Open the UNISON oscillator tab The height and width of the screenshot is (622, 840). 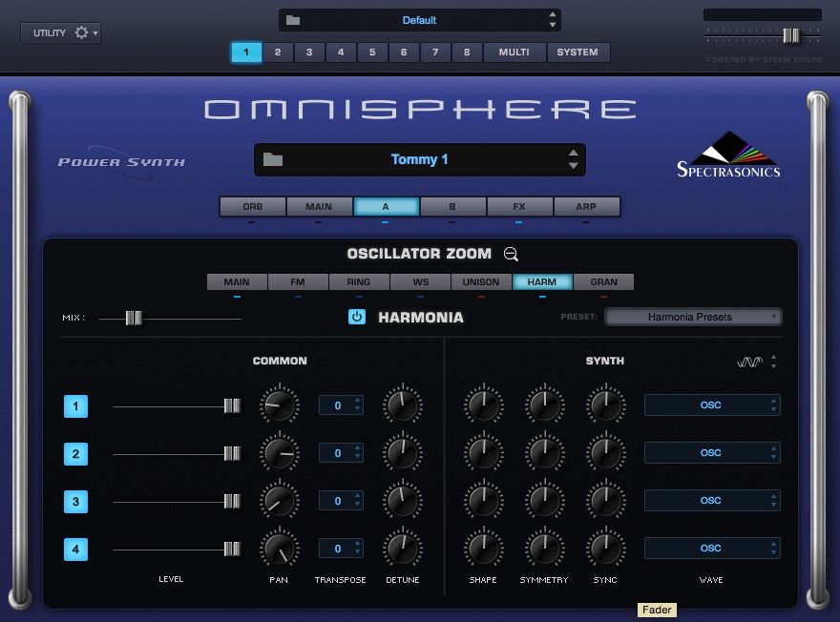[481, 282]
